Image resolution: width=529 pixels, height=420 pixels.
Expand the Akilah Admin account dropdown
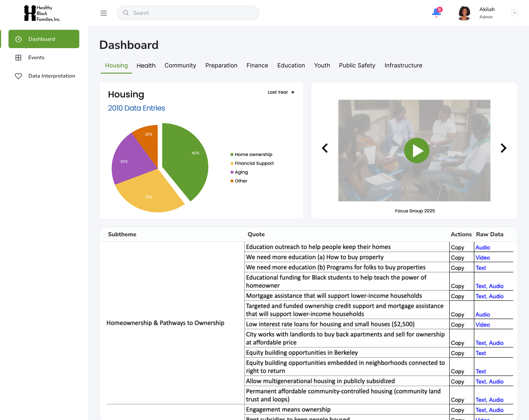[x=514, y=13]
